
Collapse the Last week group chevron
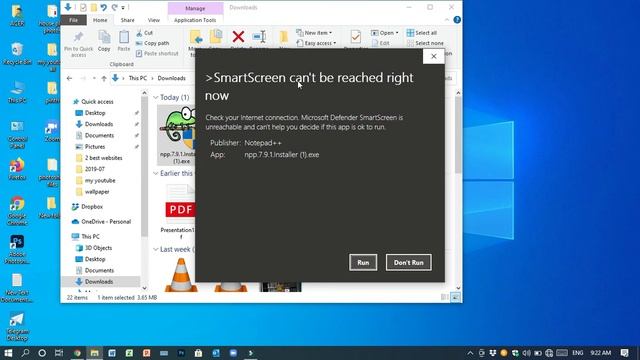coord(156,249)
